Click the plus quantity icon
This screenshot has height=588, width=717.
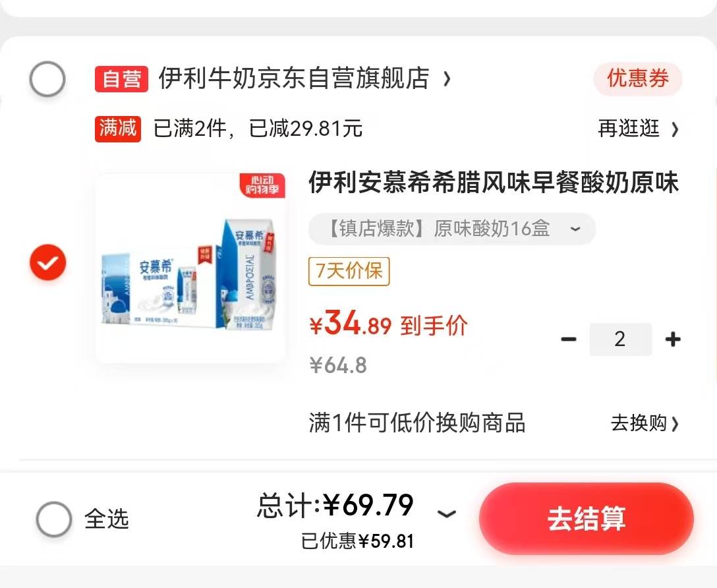pos(673,339)
